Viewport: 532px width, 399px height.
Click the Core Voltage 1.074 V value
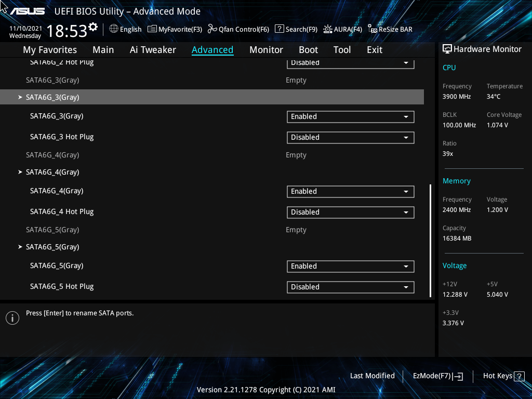497,125
